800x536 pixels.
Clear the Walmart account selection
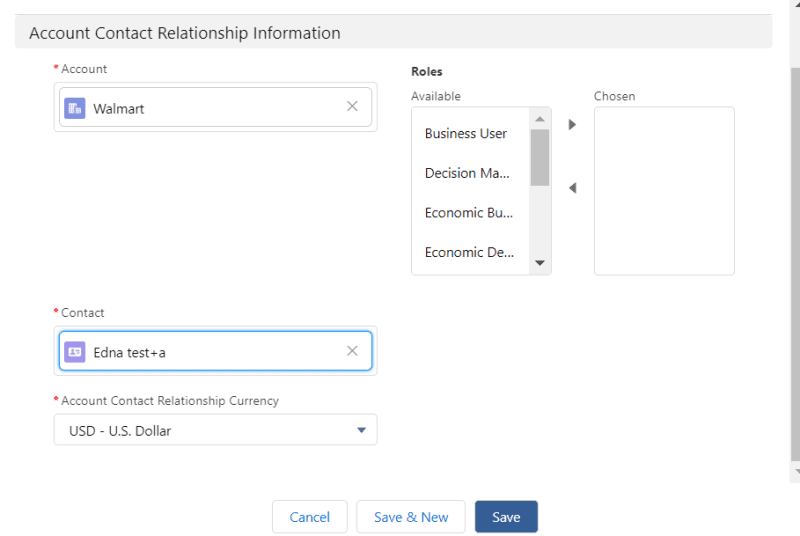[352, 106]
